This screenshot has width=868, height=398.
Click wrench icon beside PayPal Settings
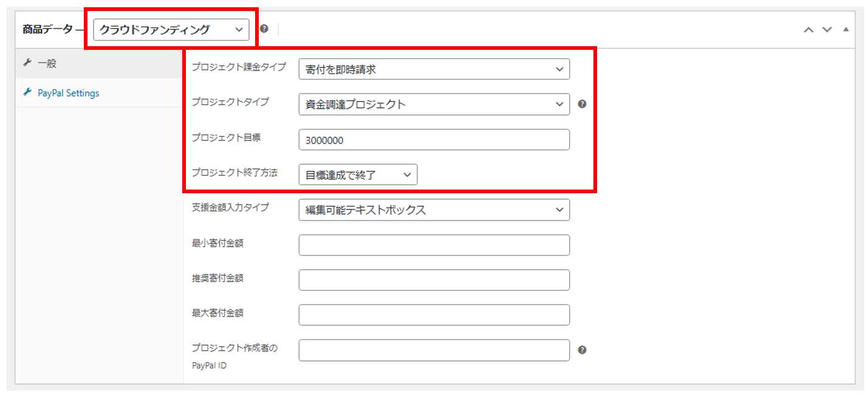(x=27, y=93)
